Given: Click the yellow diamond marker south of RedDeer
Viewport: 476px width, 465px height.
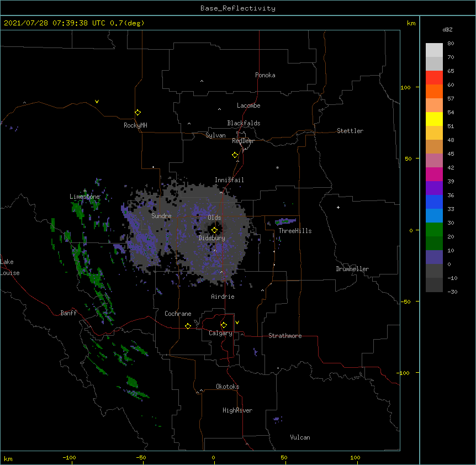Looking at the screenshot, I should click(235, 155).
